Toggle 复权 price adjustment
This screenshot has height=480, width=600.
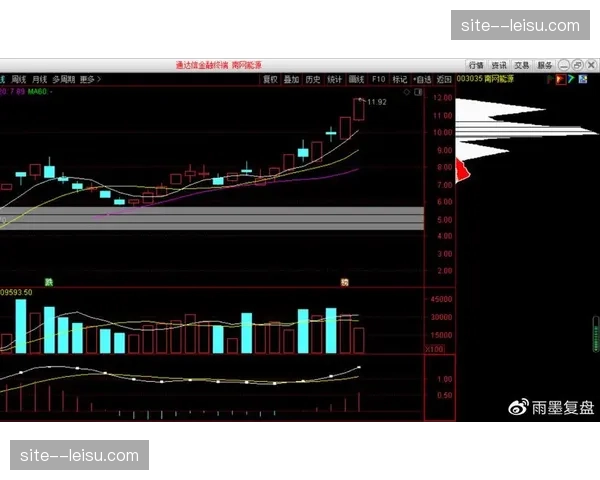click(270, 79)
